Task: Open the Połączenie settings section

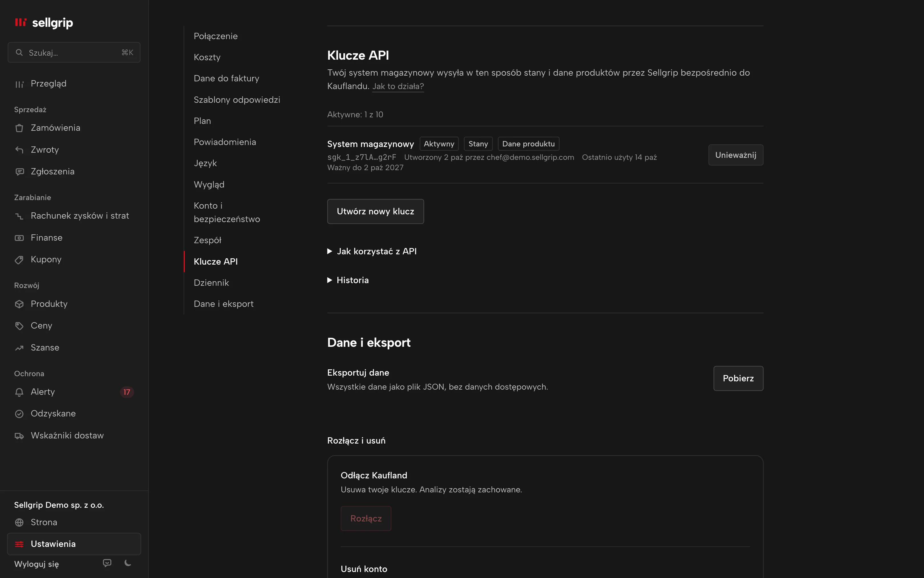Action: (x=216, y=36)
